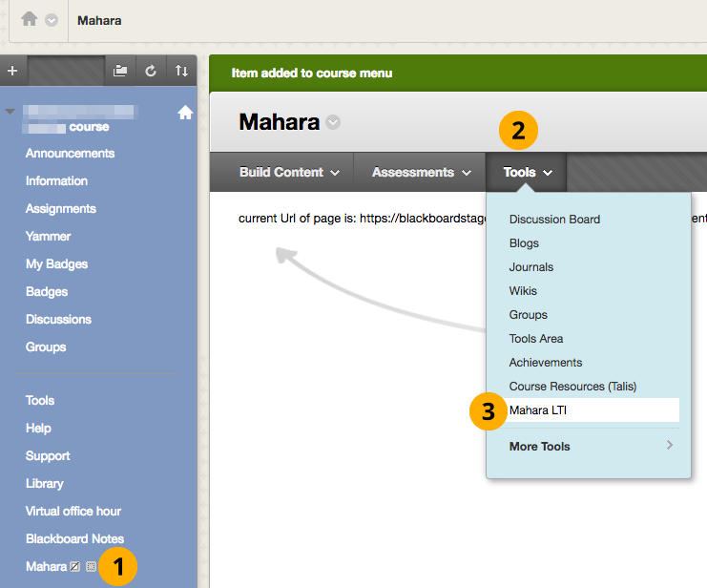Open the dropdown arrow beside top home icon
707x588 pixels.
pos(52,20)
